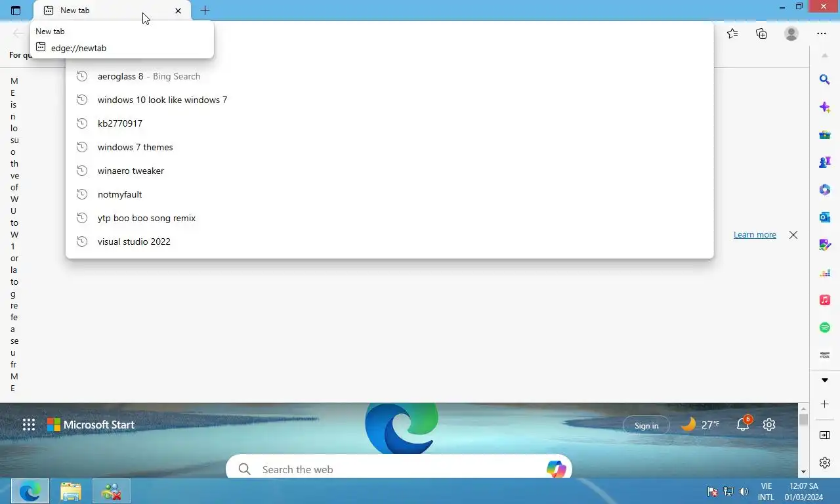
Task: Open a new tab with plus button
Action: (205, 10)
